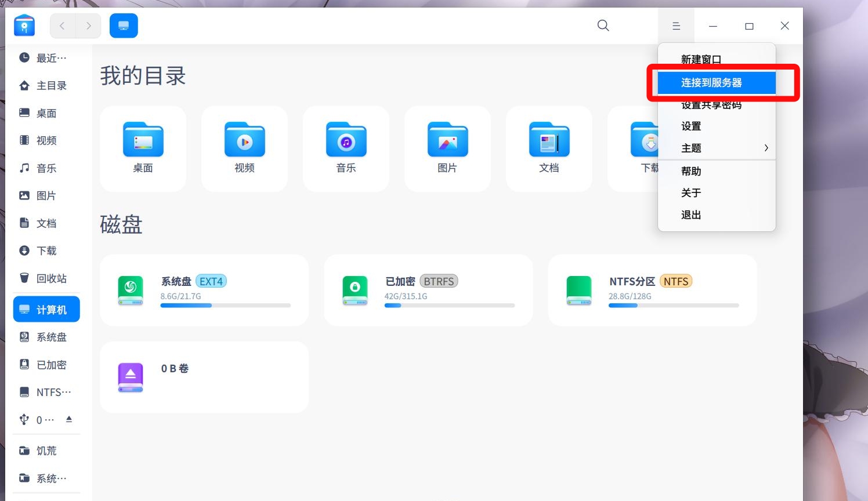
Task: Go forward with the right arrow button
Action: (88, 26)
